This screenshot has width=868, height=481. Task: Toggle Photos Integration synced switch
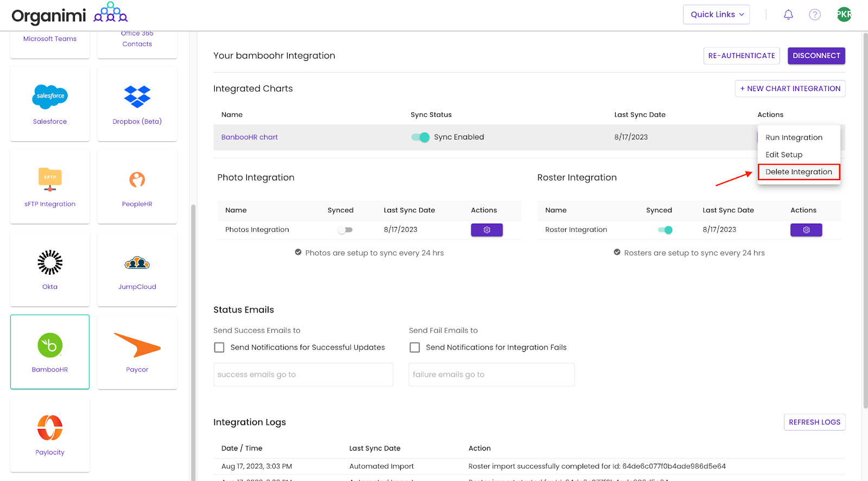(345, 230)
